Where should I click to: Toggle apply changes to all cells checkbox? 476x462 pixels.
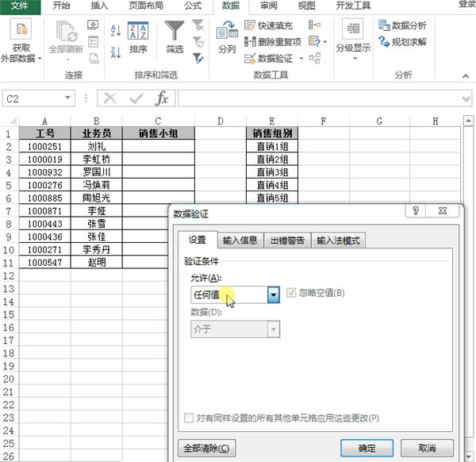pyautogui.click(x=189, y=418)
